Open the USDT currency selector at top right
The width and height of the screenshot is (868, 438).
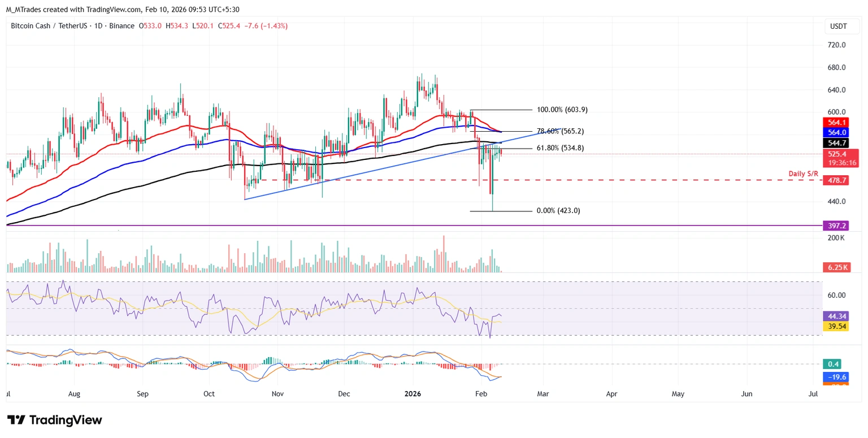[x=841, y=26]
